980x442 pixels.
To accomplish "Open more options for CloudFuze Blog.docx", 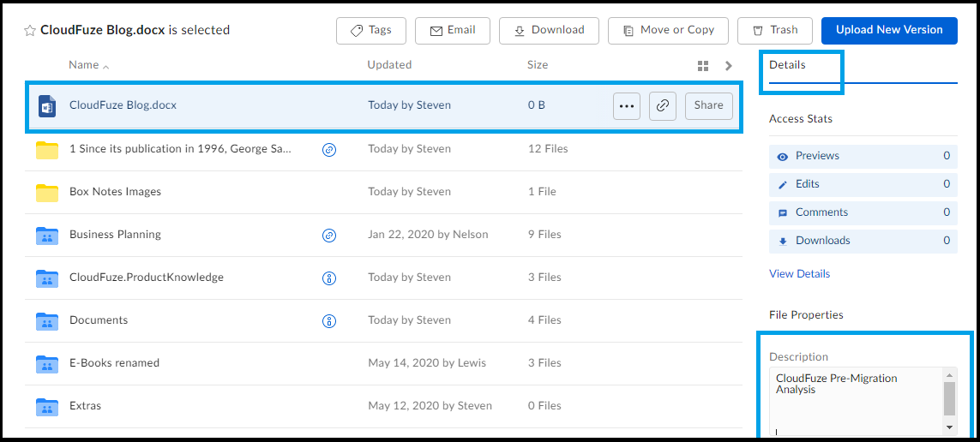I will tap(626, 105).
